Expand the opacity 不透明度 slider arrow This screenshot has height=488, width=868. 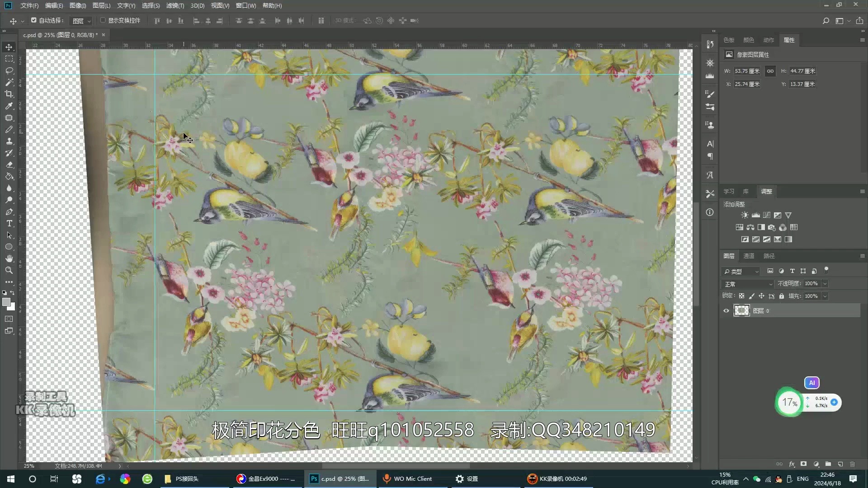tap(825, 284)
